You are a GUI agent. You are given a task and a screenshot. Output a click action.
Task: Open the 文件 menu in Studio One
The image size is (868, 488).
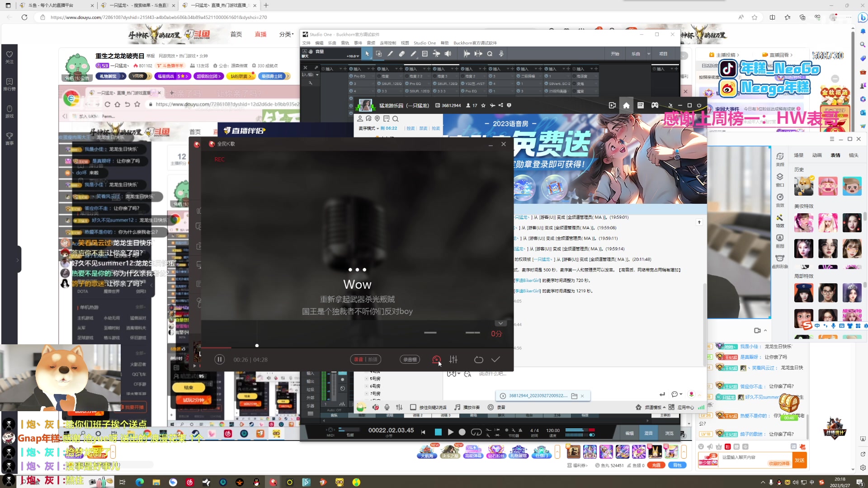tap(306, 43)
